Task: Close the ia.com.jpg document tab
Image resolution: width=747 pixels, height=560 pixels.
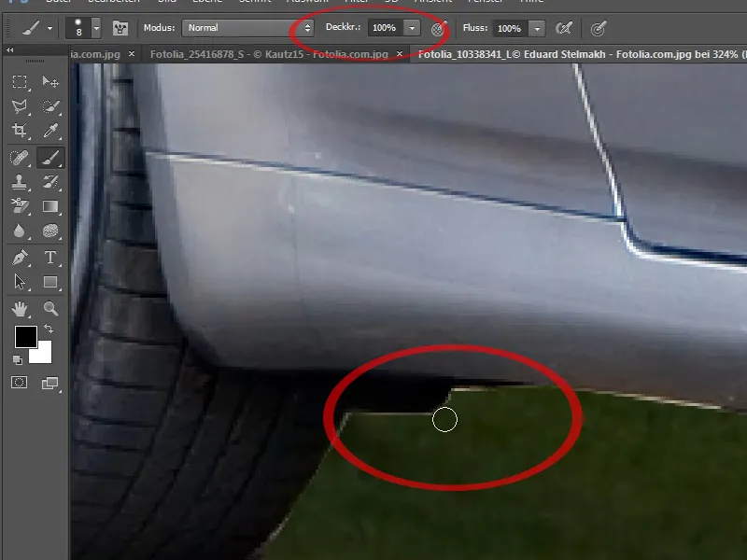Action: point(132,54)
